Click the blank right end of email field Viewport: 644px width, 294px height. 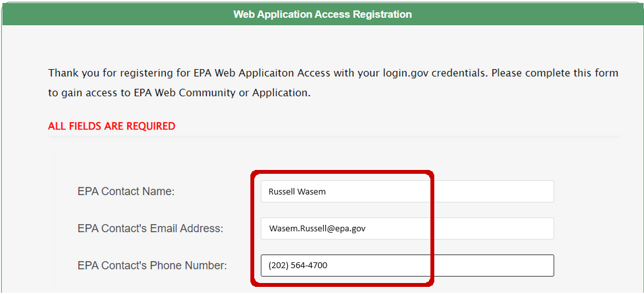point(493,228)
